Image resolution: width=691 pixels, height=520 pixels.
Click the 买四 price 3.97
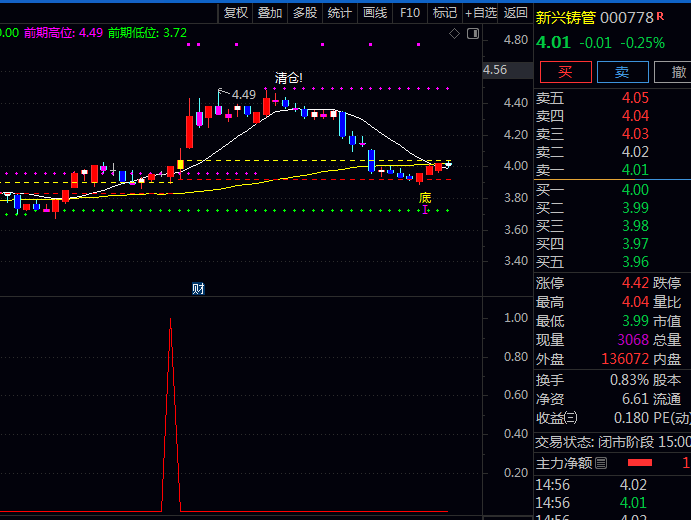(x=635, y=244)
